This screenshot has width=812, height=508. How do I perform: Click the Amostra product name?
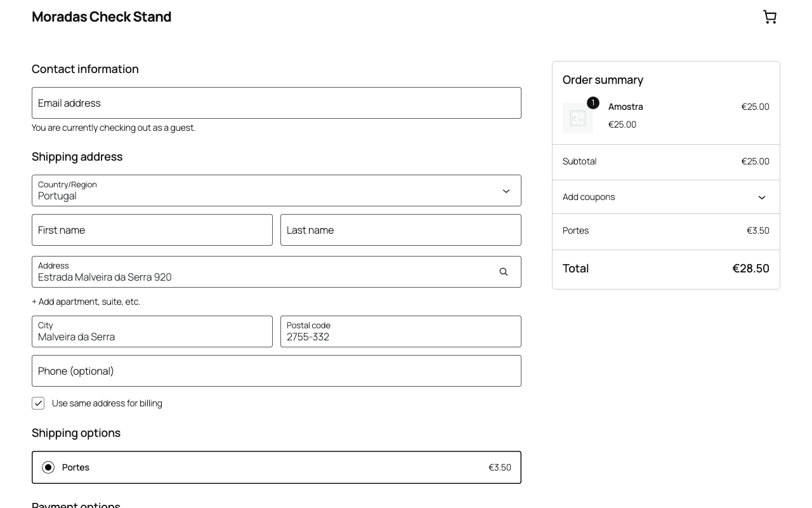pos(625,107)
